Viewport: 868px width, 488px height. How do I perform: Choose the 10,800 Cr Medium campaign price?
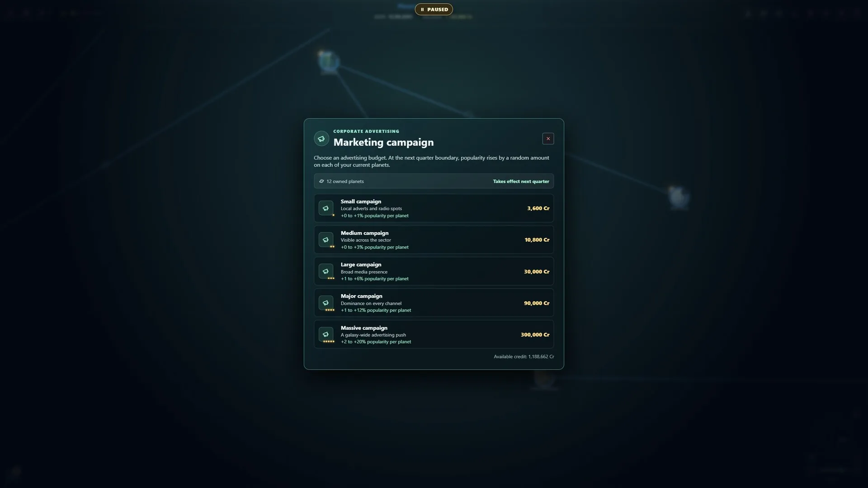coord(537,240)
